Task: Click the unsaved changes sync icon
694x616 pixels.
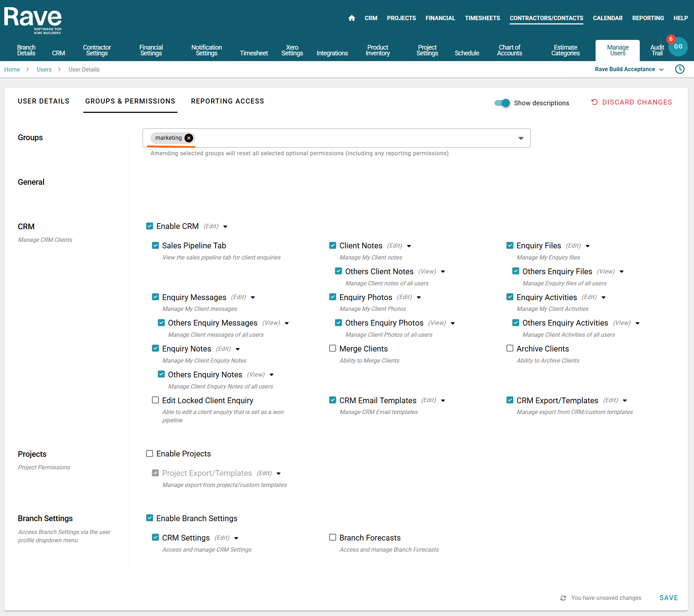Action: coord(563,598)
